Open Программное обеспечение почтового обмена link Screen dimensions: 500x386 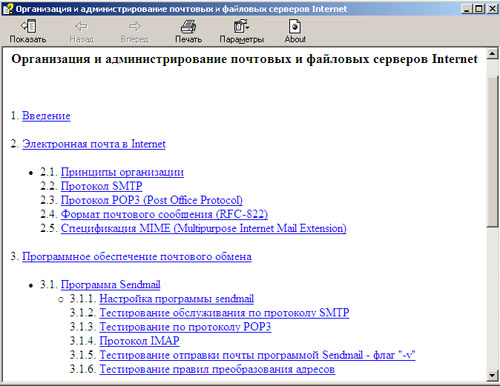pyautogui.click(x=137, y=257)
